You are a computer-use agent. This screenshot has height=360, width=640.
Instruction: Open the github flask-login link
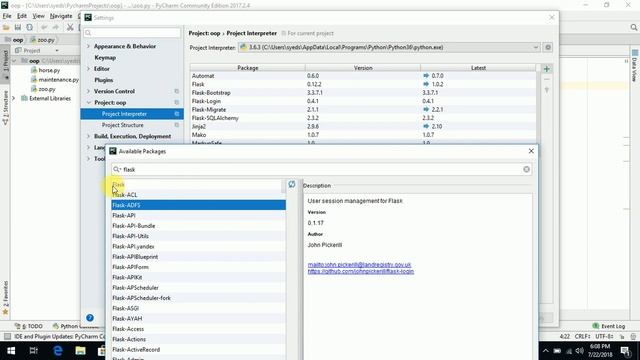click(361, 271)
